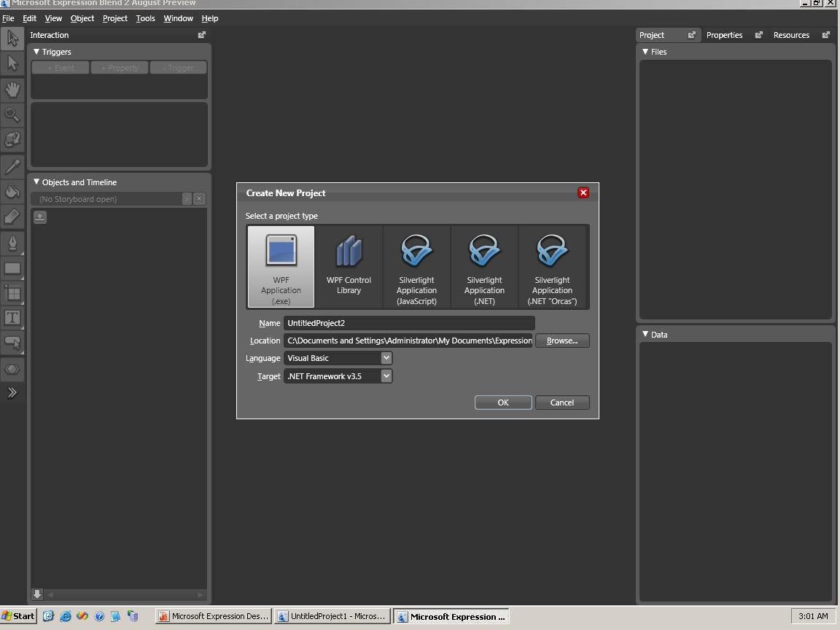Image resolution: width=840 pixels, height=630 pixels.
Task: Launch Internet Explorer from quick launch
Action: pos(66,616)
